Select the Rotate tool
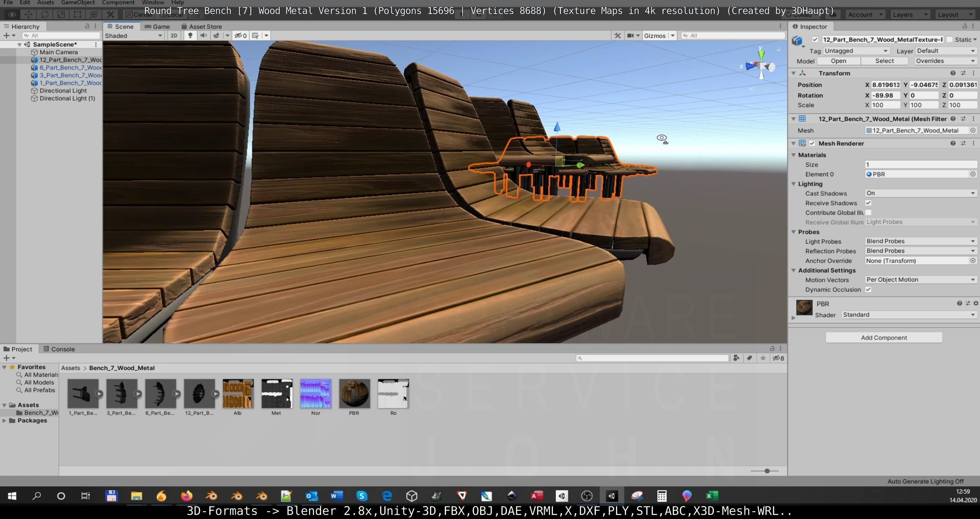Viewport: 980px width, 519px height. [x=45, y=15]
